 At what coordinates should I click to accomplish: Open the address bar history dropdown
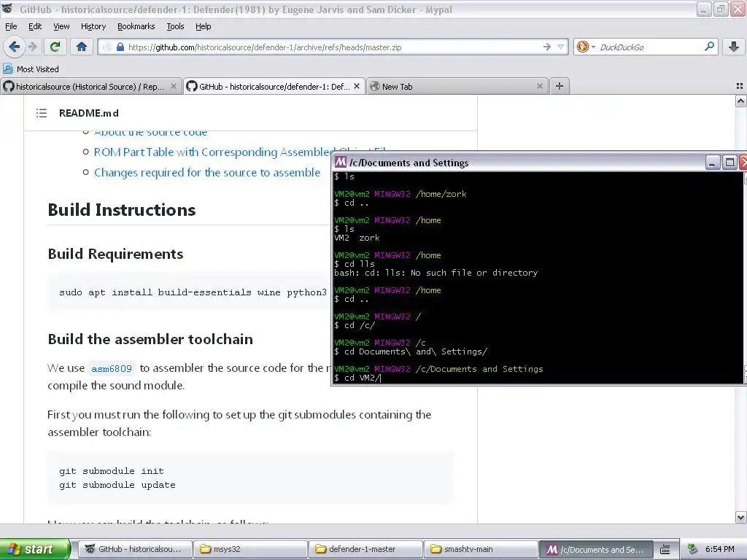(x=561, y=47)
